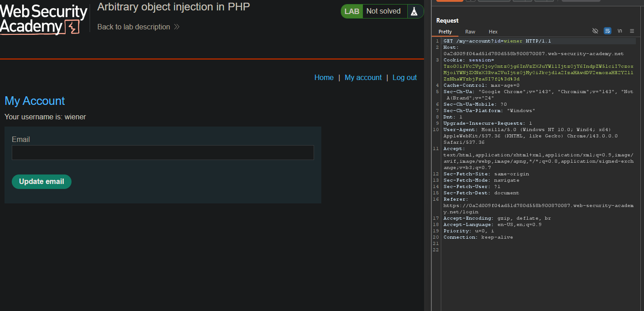
Task: Click the Cache-Control: max-age=0 header
Action: 481,85
